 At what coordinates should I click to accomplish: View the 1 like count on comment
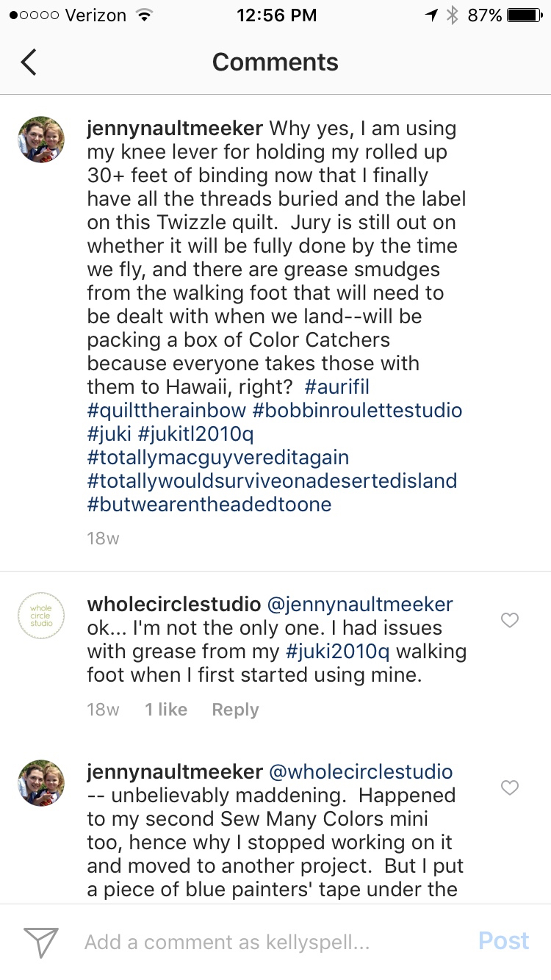165,710
